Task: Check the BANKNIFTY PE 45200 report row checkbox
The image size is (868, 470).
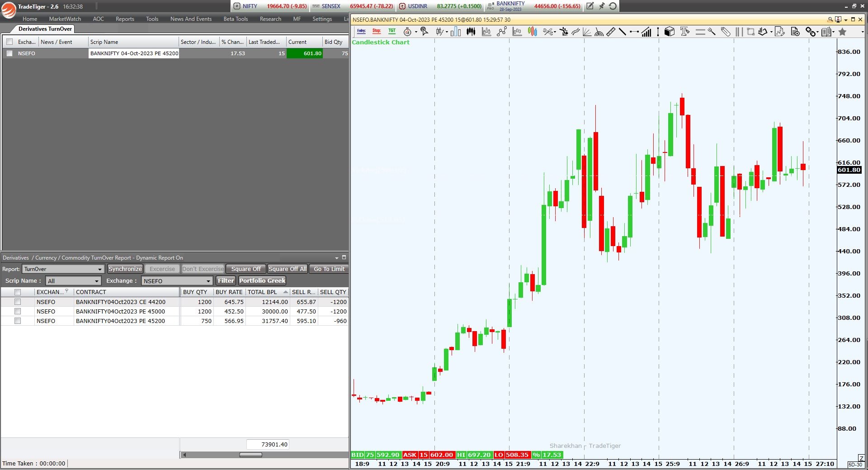Action: tap(18, 321)
